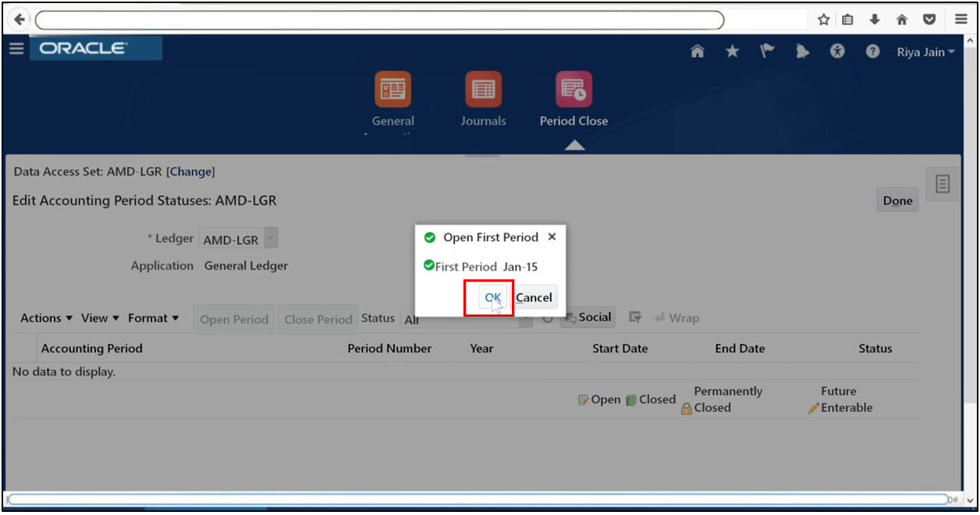Open the Favorites star menu

(732, 51)
